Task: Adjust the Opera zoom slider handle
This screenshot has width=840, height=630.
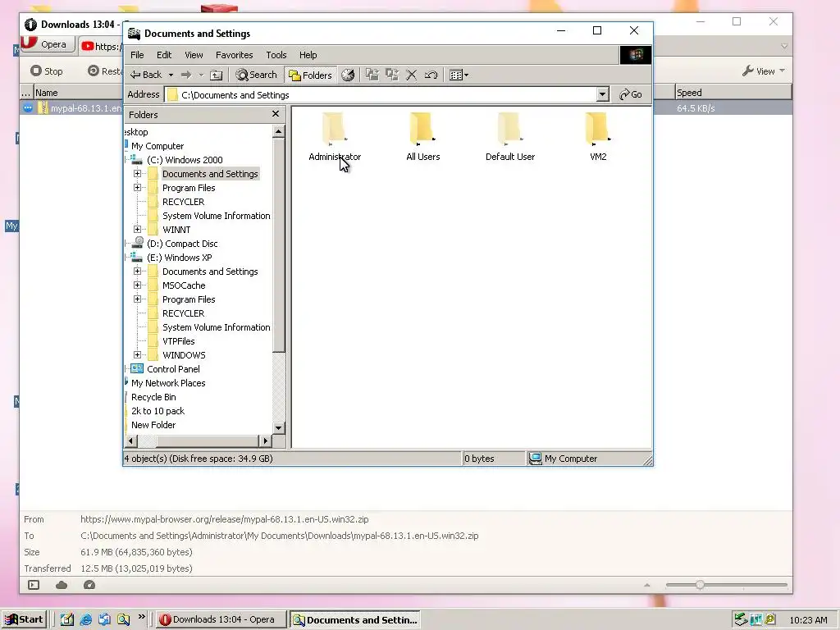Action: [700, 585]
